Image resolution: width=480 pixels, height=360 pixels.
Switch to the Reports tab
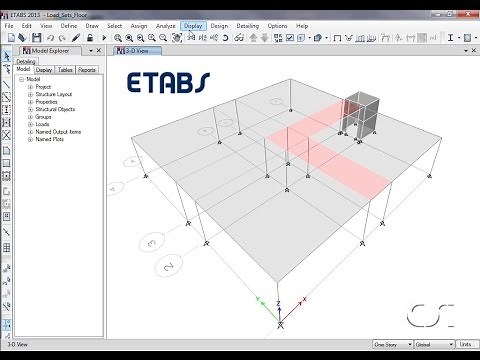click(x=87, y=70)
